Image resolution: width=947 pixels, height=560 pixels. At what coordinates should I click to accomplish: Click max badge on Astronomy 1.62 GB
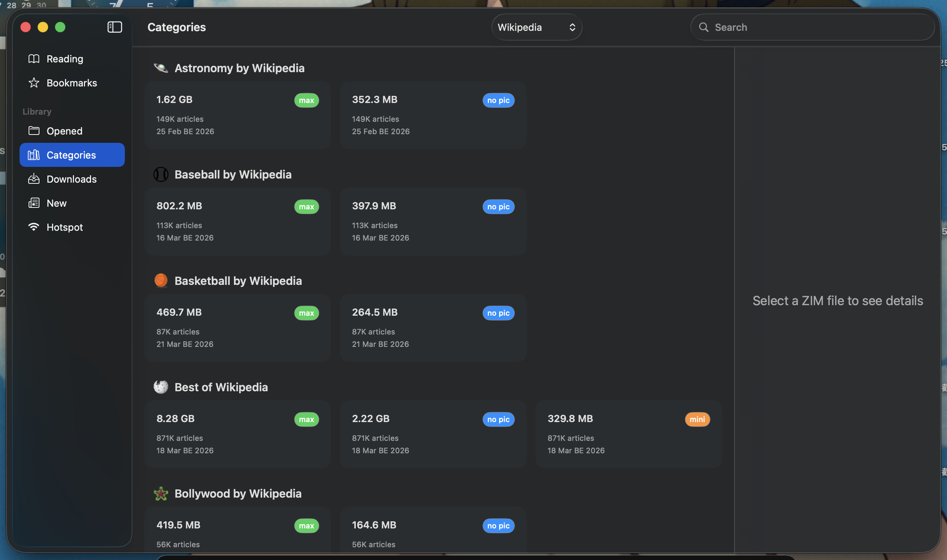(x=307, y=100)
